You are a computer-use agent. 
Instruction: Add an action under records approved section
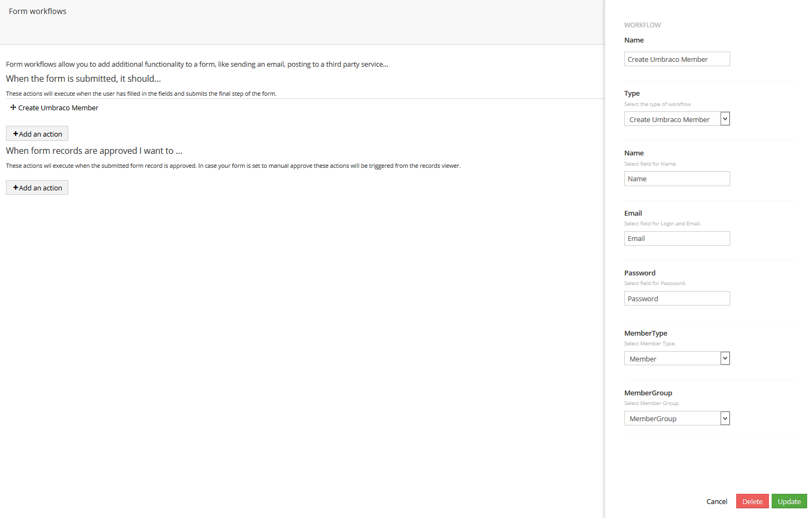click(x=37, y=188)
